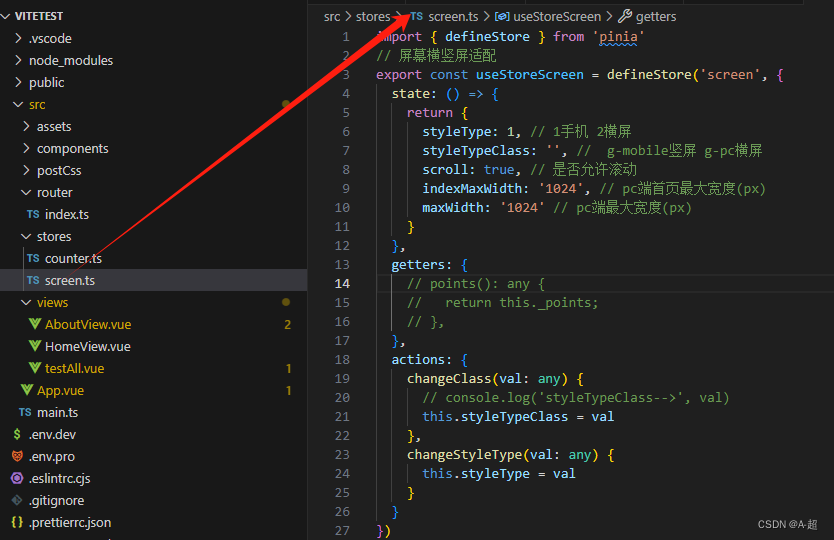Click the symbol icon before useStoreScreen breadcrumb
Image resolution: width=834 pixels, height=540 pixels.
coord(502,16)
